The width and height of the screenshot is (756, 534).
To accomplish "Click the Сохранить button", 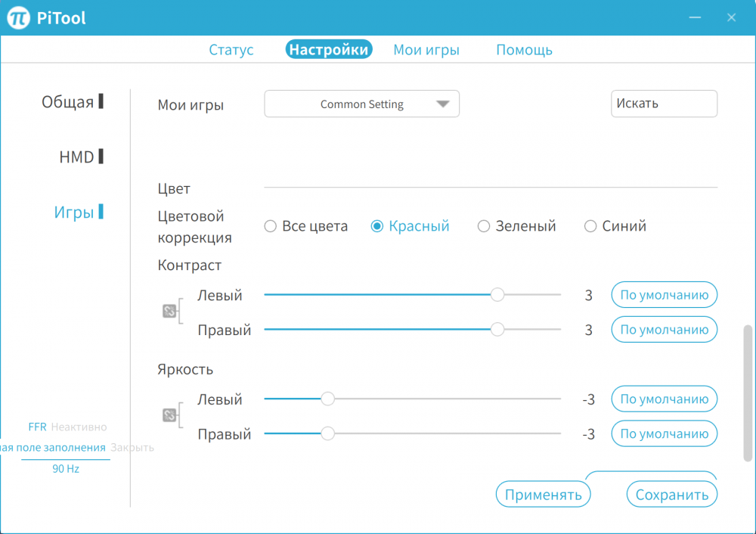I will click(671, 493).
